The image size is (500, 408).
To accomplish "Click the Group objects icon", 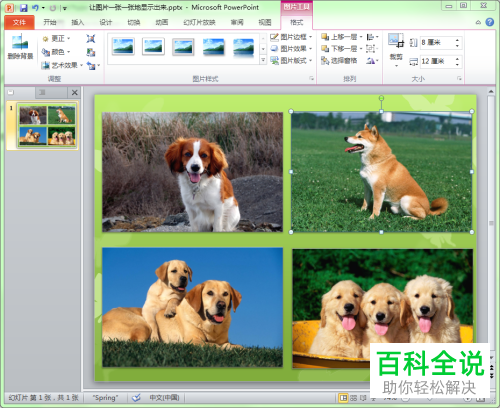I will pyautogui.click(x=373, y=49).
